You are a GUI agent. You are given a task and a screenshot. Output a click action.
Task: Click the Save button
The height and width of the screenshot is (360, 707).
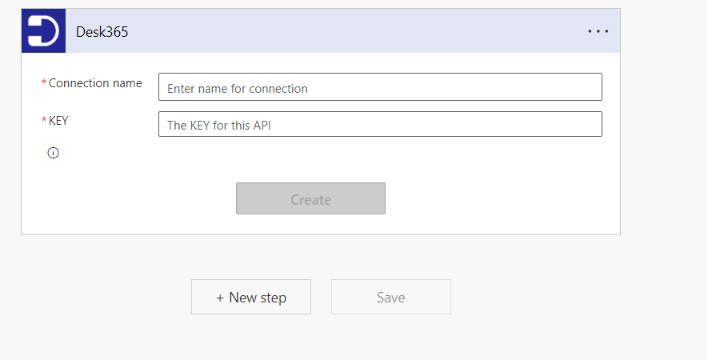pos(391,297)
